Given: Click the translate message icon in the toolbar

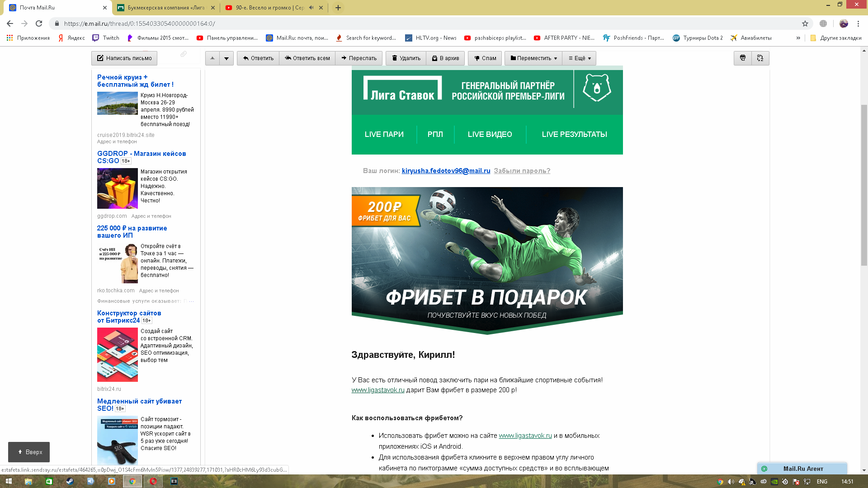Looking at the screenshot, I should [x=760, y=58].
